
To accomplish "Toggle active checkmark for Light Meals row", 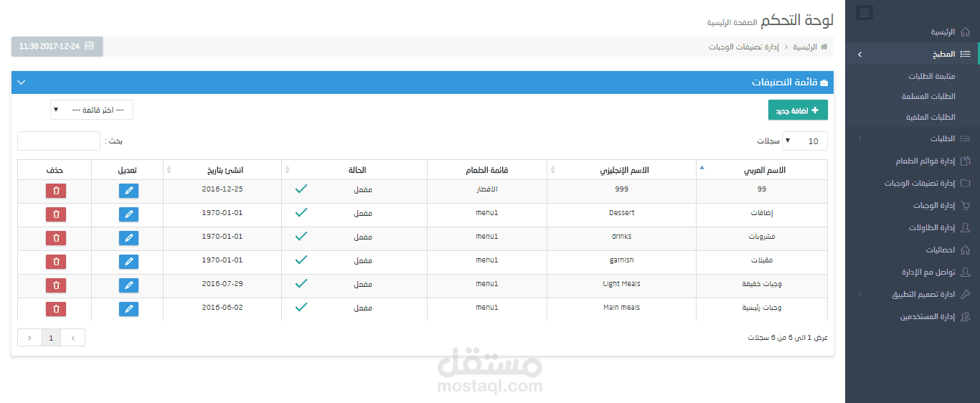I will click(x=301, y=283).
